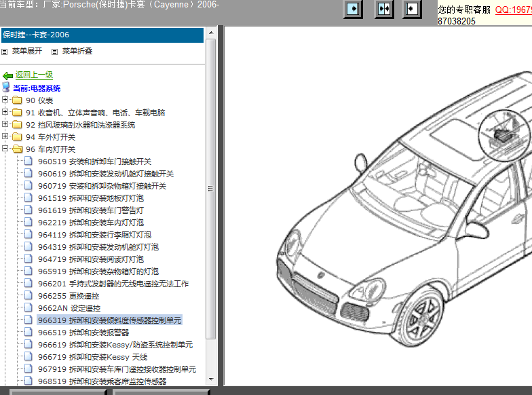Select highlighted 966319 倾斜度传感器控制单元 entry
Screen dimensions: 532x395
point(110,320)
